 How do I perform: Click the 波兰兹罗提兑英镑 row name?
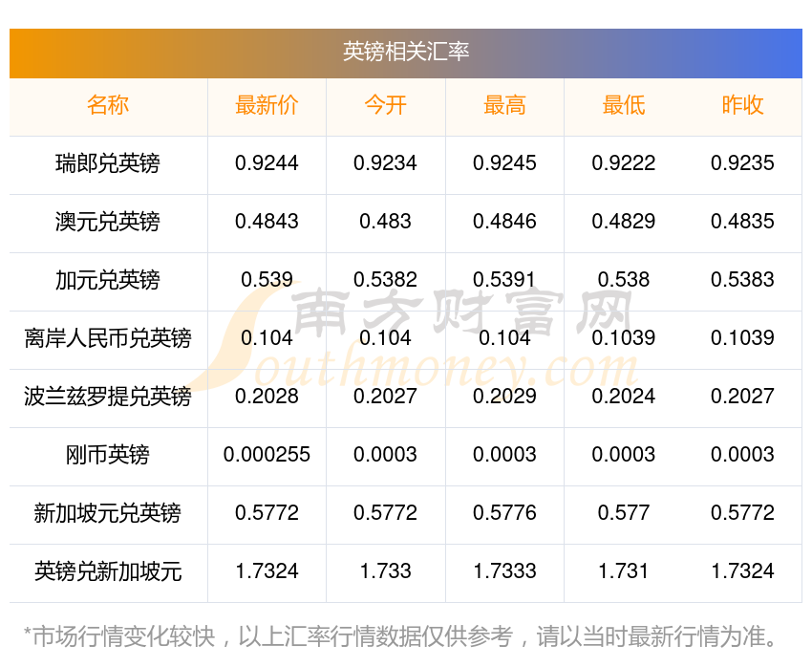108,397
